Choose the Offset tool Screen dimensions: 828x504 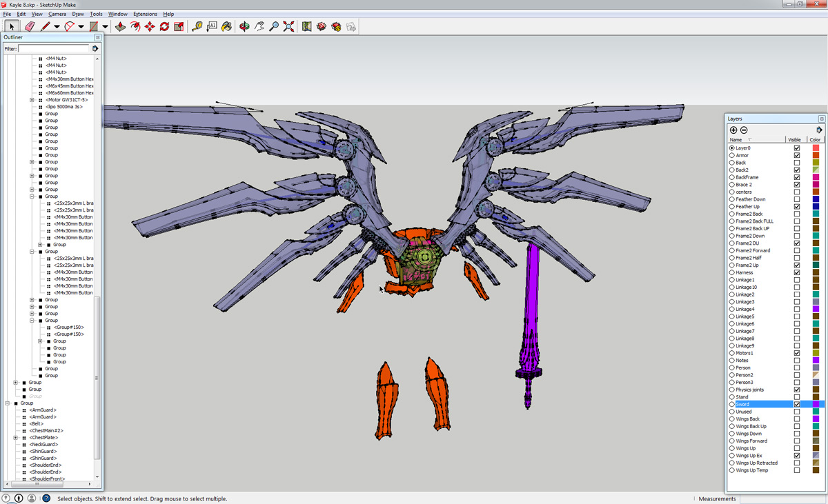(135, 27)
